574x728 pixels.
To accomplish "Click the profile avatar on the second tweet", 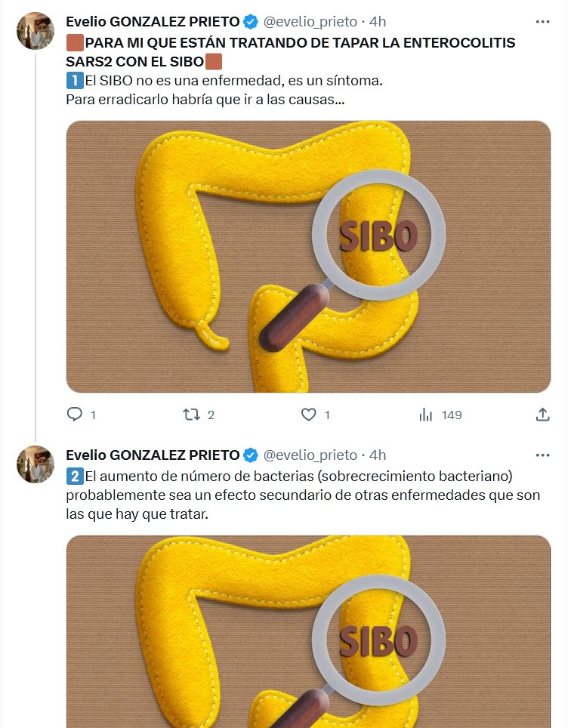I will pos(35,465).
